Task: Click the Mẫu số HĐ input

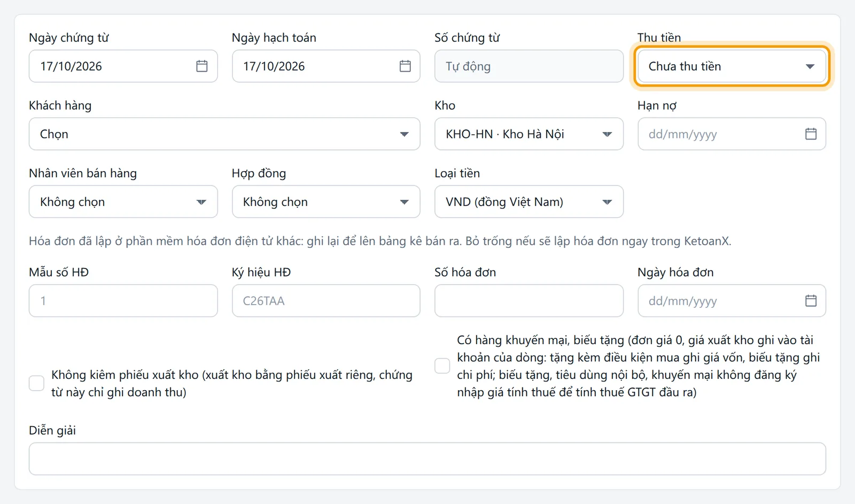Action: [123, 300]
